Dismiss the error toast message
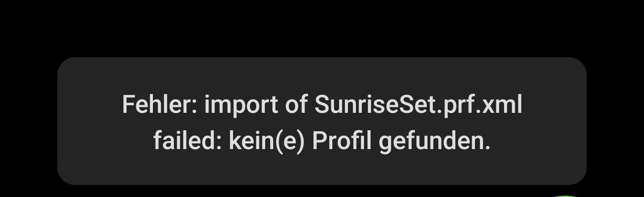644x197 pixels. pyautogui.click(x=322, y=121)
